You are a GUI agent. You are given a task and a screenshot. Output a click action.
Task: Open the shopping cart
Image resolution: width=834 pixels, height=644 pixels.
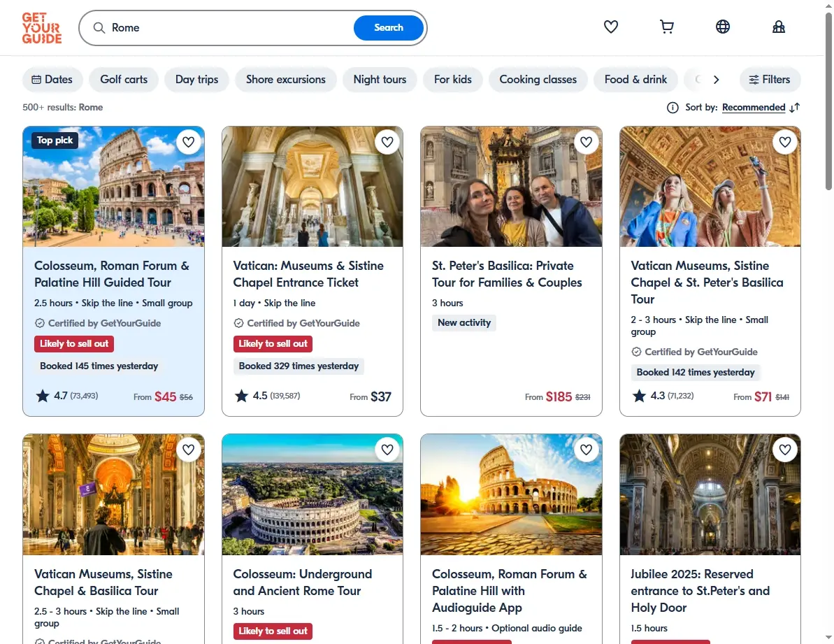coord(666,27)
